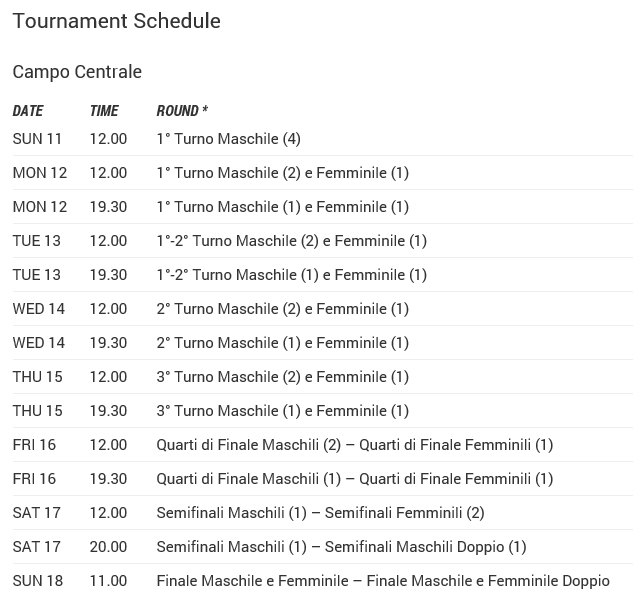Select the SUN 18 date cell
Viewport: 633px width, 601px height.
pyautogui.click(x=37, y=581)
